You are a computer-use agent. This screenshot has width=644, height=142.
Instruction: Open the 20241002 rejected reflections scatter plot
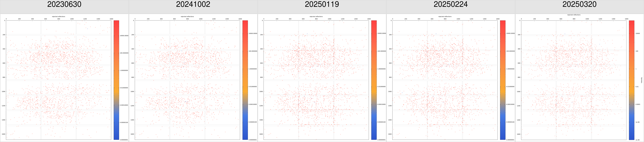point(187,80)
